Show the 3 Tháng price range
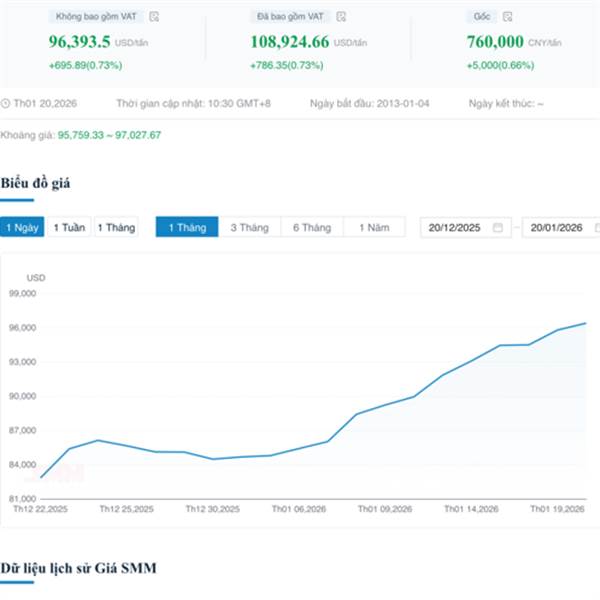Image resolution: width=600 pixels, height=600 pixels. click(249, 228)
